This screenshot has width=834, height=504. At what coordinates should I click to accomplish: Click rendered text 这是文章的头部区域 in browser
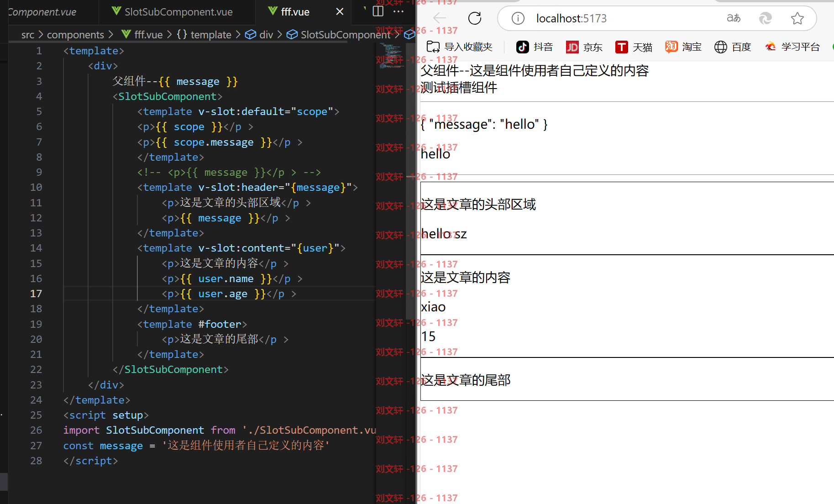click(x=478, y=204)
